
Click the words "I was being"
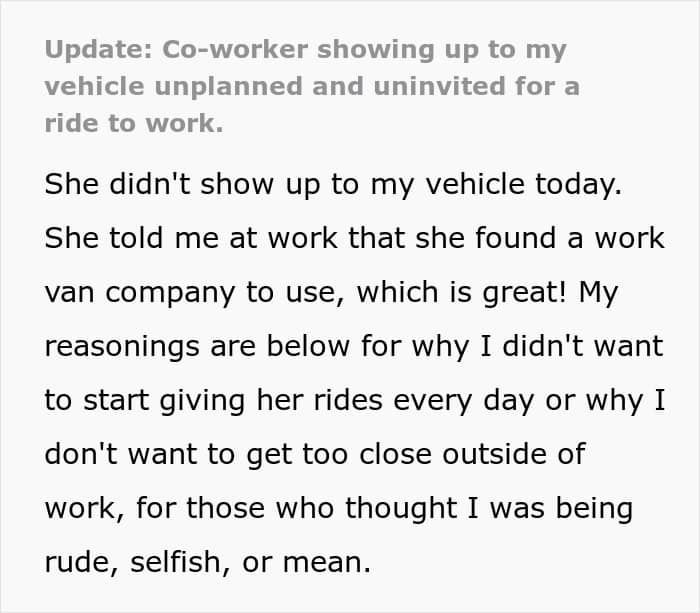[x=550, y=508]
